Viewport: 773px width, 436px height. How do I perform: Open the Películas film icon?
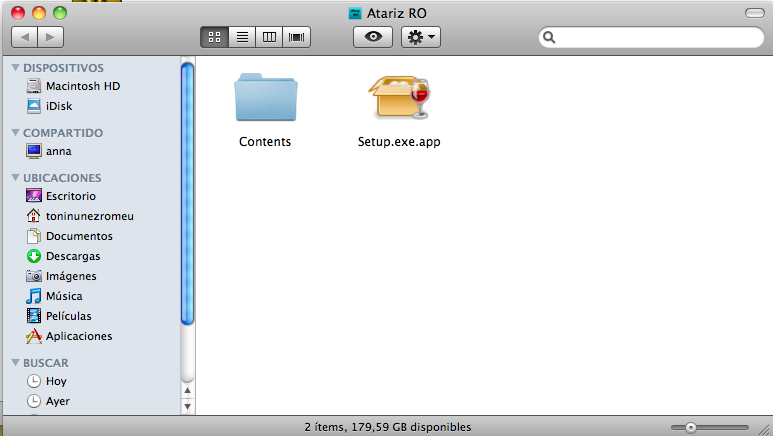point(34,316)
